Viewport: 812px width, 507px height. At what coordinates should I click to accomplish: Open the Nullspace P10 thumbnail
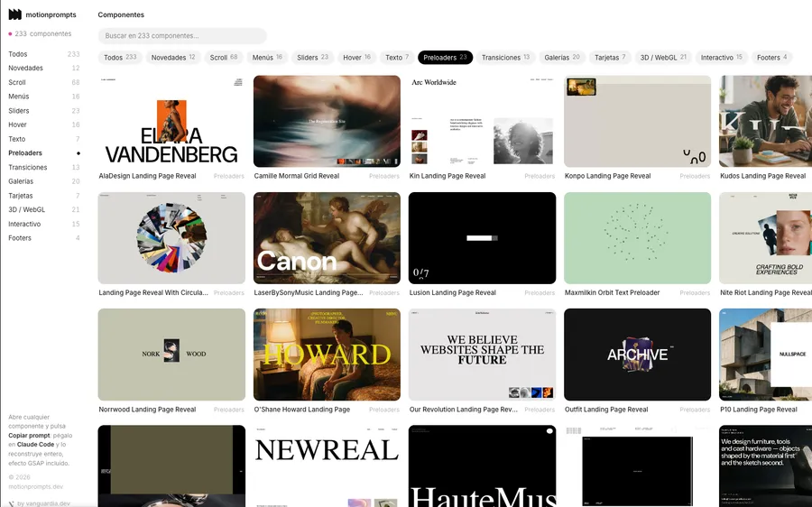coord(765,355)
